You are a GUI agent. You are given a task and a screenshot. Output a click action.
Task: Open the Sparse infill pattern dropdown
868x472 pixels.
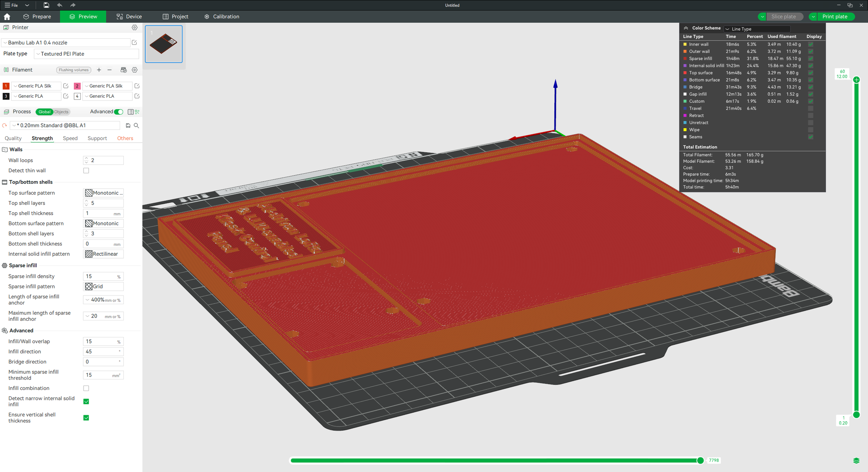(x=103, y=286)
